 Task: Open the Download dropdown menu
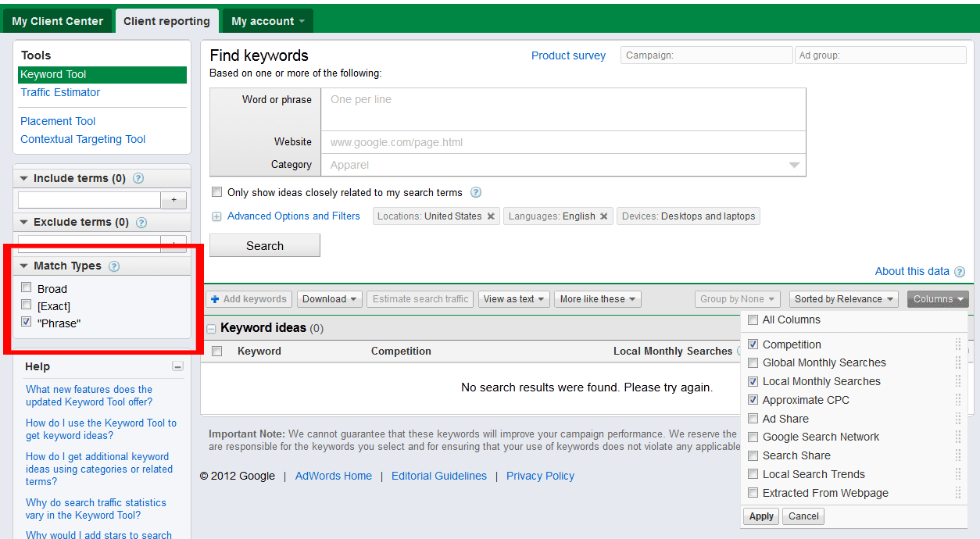(330, 299)
